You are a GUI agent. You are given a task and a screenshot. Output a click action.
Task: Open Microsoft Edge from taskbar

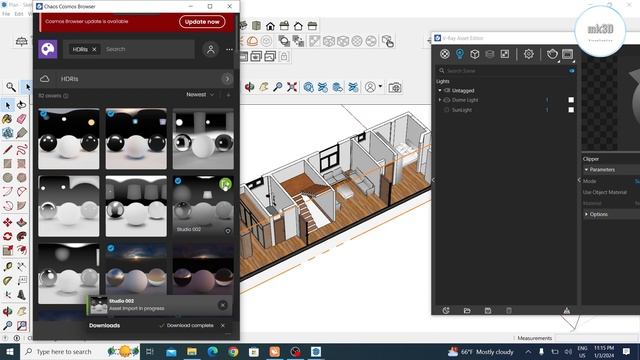(212, 351)
